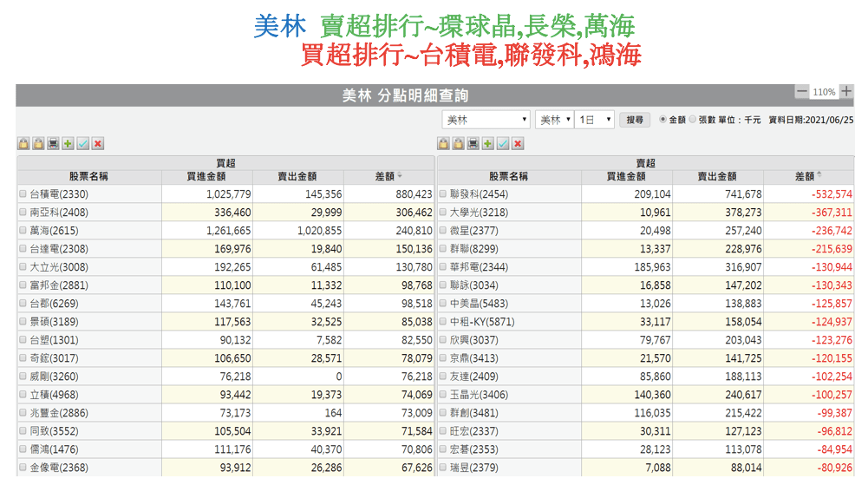This screenshot has width=868, height=498.
Task: Zoom out with the minus button beside 110%
Action: click(802, 91)
